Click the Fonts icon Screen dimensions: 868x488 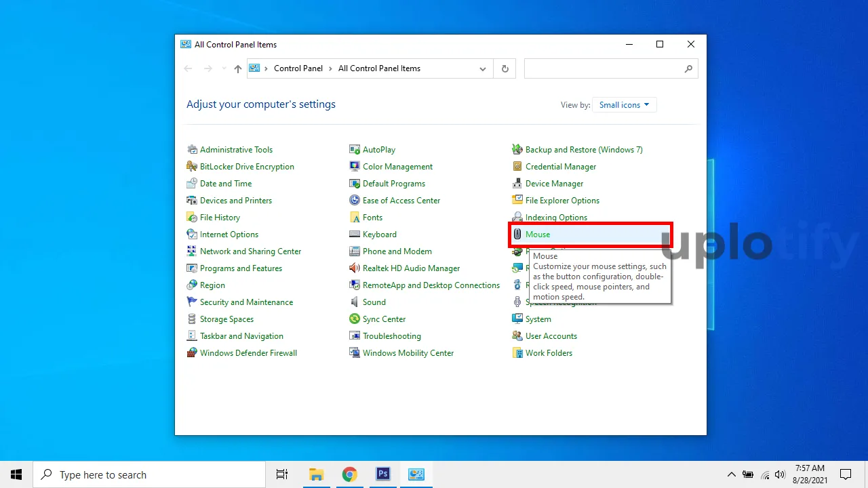(355, 218)
